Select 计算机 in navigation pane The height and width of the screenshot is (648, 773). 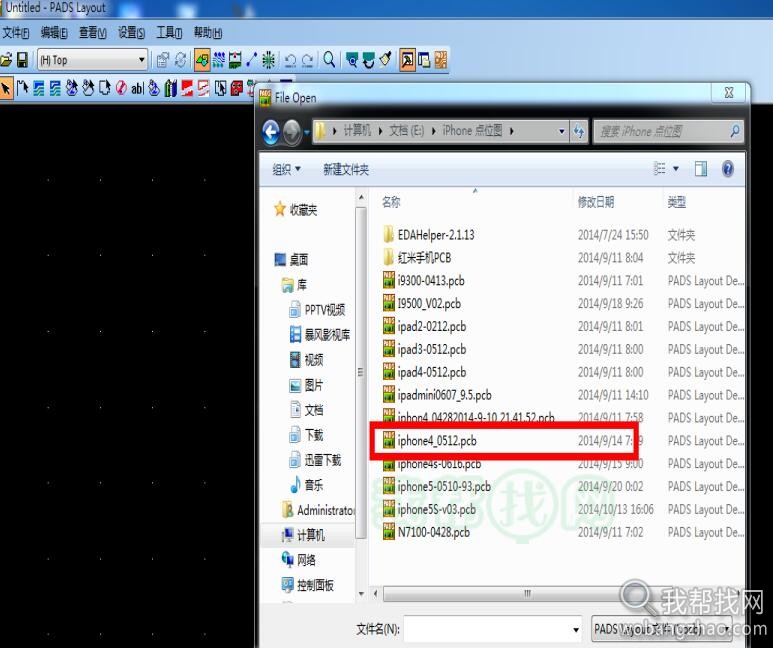tap(303, 535)
